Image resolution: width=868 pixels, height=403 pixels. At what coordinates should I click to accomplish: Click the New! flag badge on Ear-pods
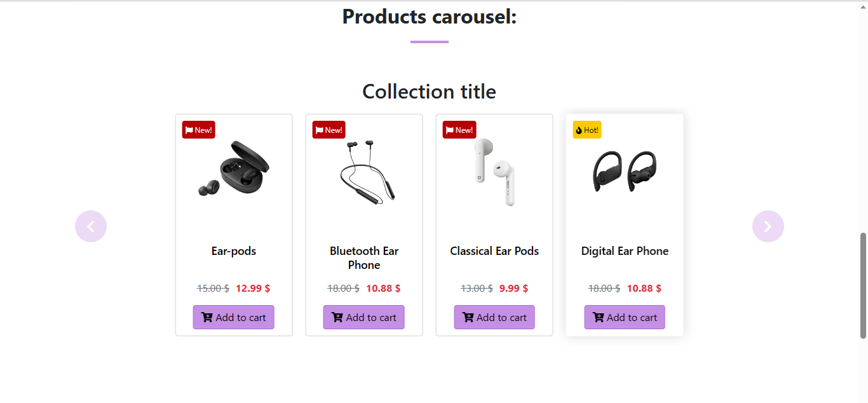[199, 130]
